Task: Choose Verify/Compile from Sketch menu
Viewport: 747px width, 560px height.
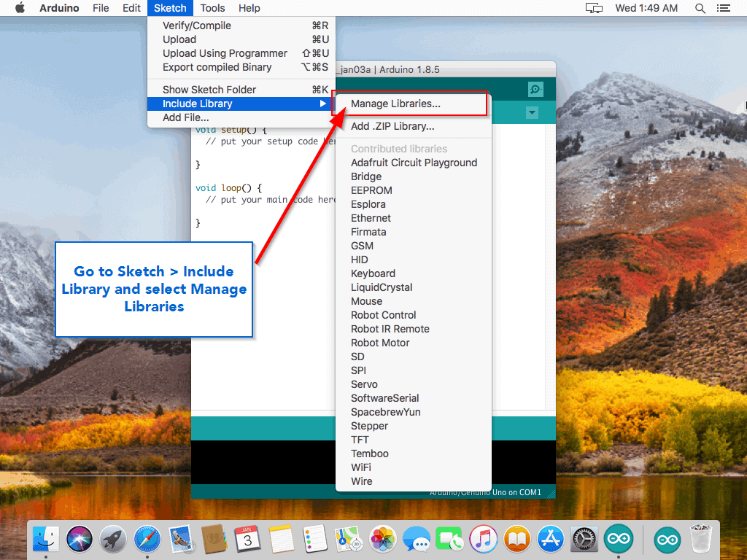Action: click(x=241, y=26)
